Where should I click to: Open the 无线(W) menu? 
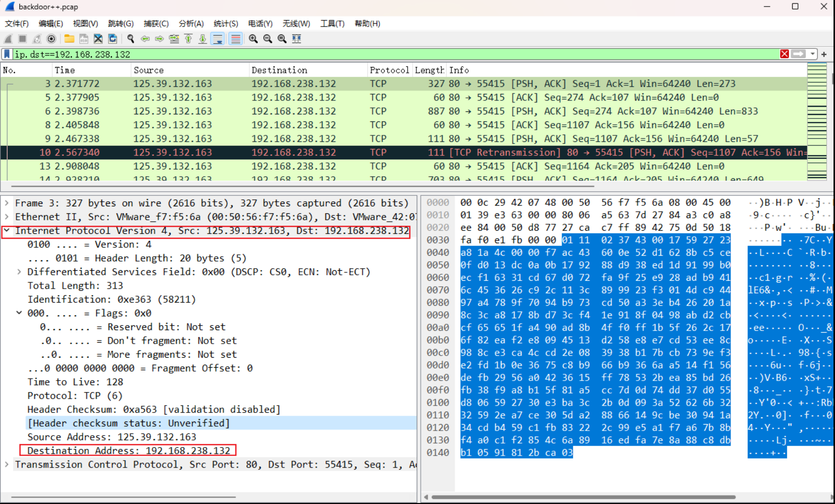296,23
